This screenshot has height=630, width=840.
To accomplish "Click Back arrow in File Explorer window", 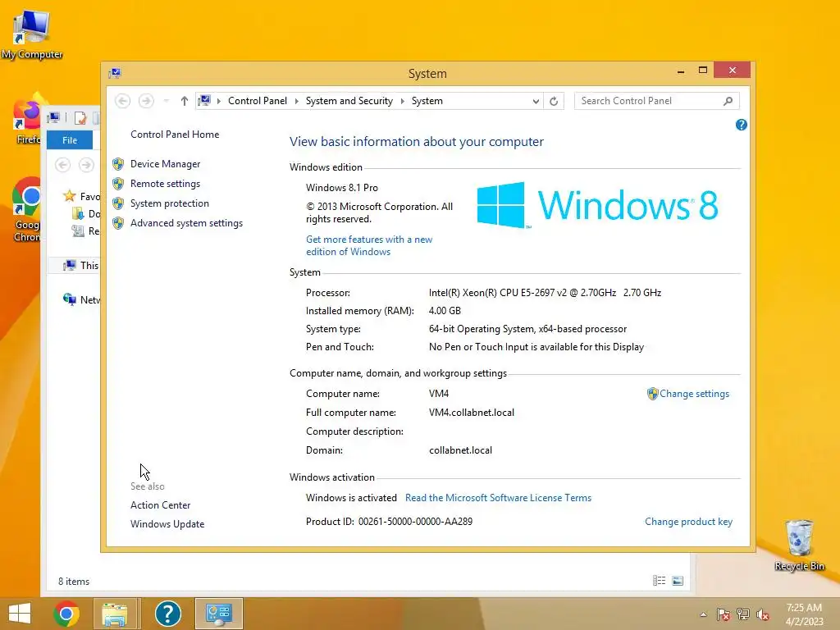I will click(62, 165).
